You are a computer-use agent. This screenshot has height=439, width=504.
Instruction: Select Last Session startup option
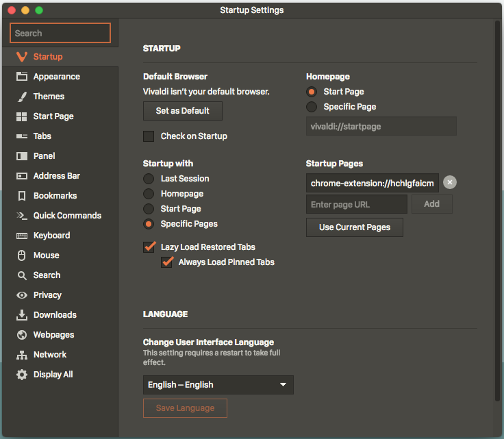[x=149, y=179]
